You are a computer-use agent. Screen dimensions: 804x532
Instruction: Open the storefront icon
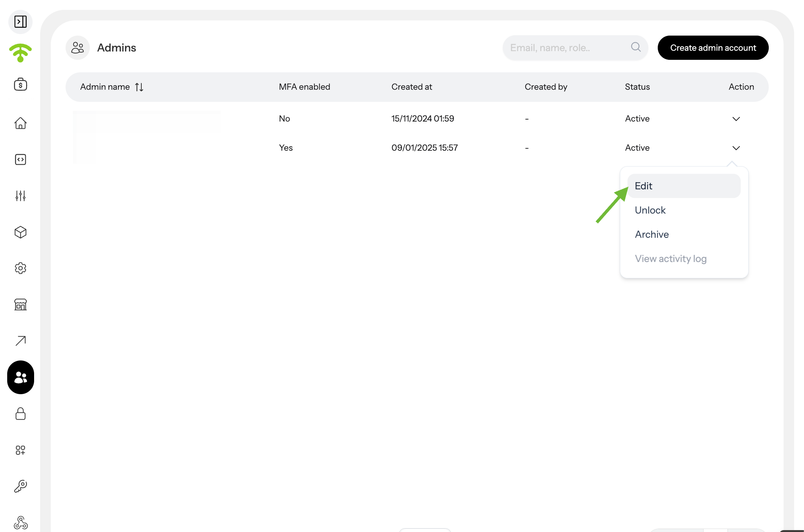point(20,304)
